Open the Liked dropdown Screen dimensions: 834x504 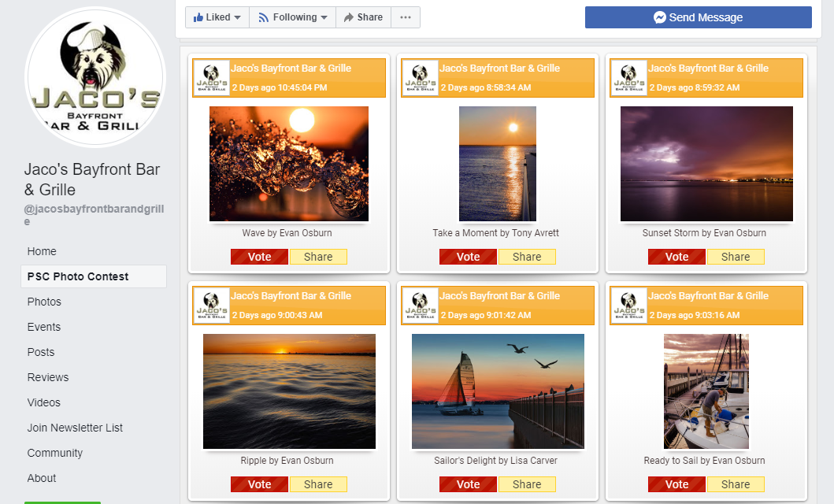[217, 17]
